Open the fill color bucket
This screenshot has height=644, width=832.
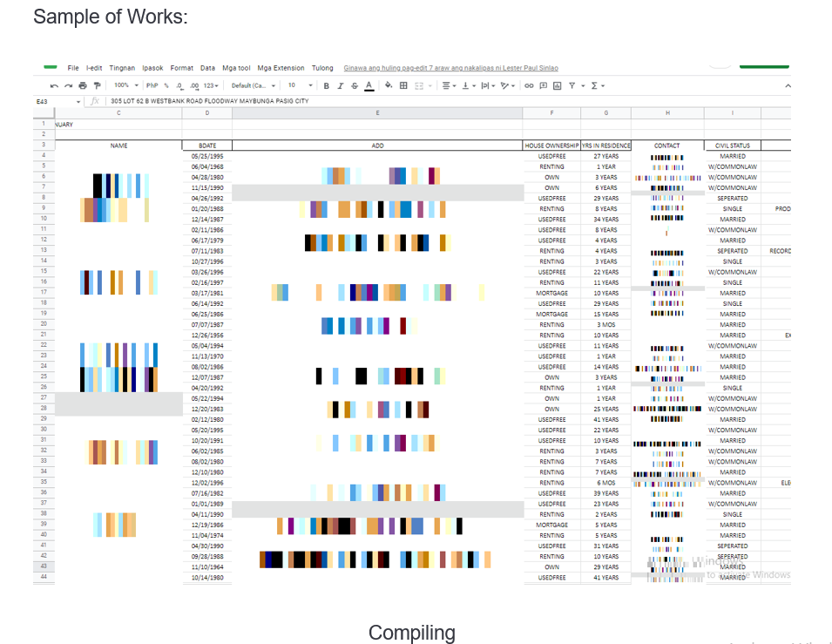389,85
